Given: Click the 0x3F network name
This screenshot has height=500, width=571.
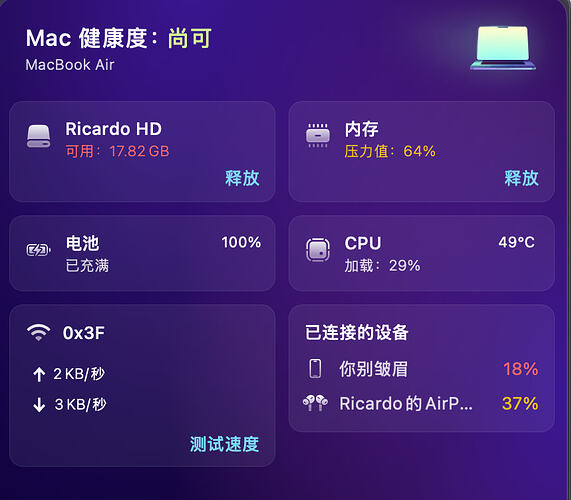Looking at the screenshot, I should 84,333.
